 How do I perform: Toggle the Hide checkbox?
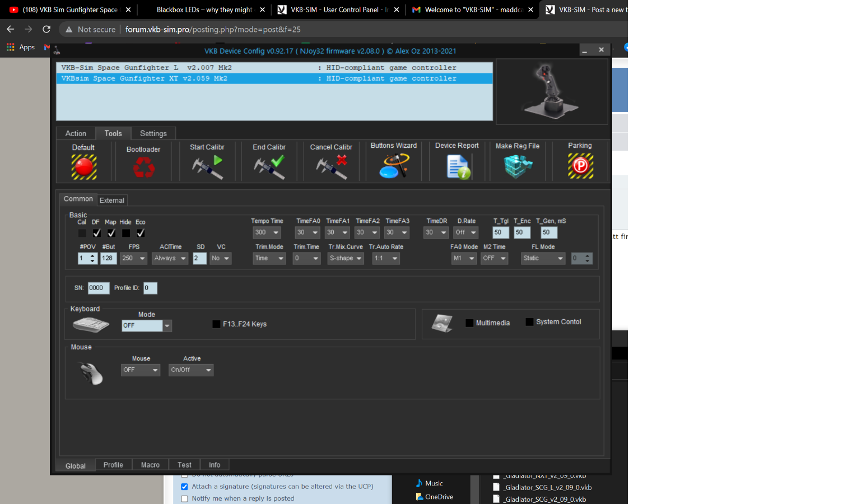coord(126,233)
